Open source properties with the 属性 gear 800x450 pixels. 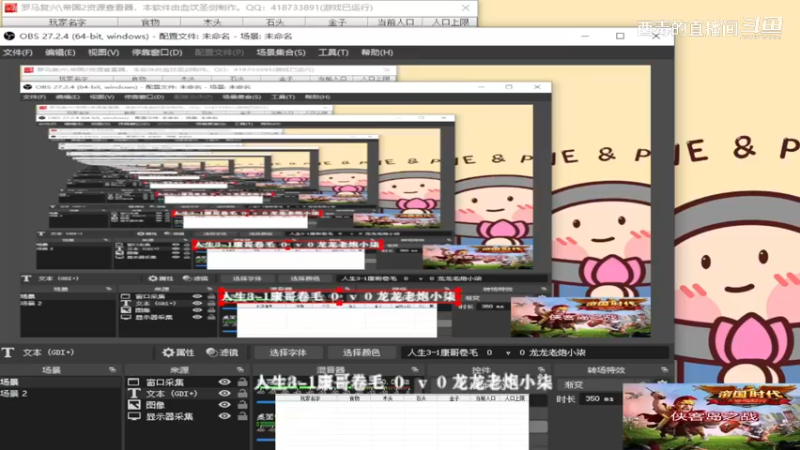179,353
